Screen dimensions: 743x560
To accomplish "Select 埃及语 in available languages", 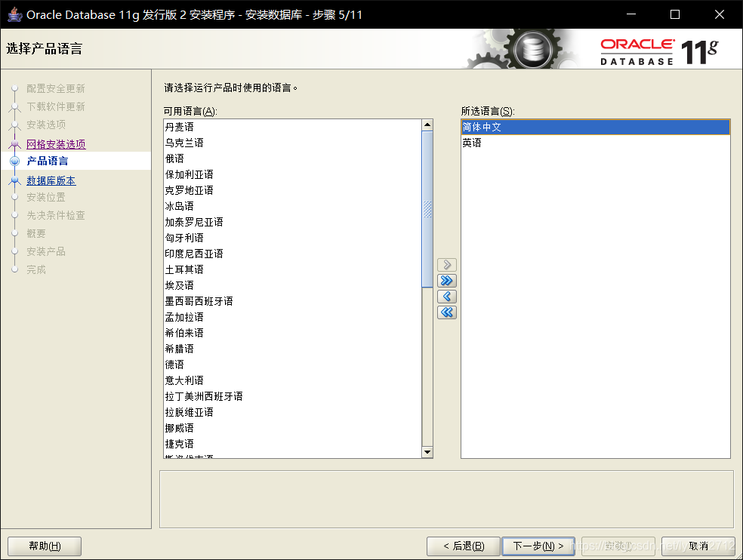I will (292, 285).
